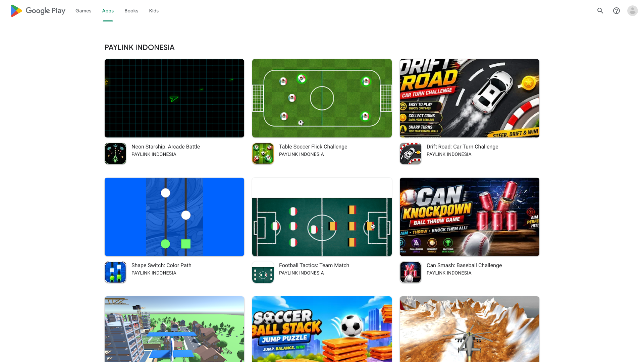Click PAYLINK INDONESIA under Neon Starship
The width and height of the screenshot is (644, 362).
pyautogui.click(x=154, y=155)
